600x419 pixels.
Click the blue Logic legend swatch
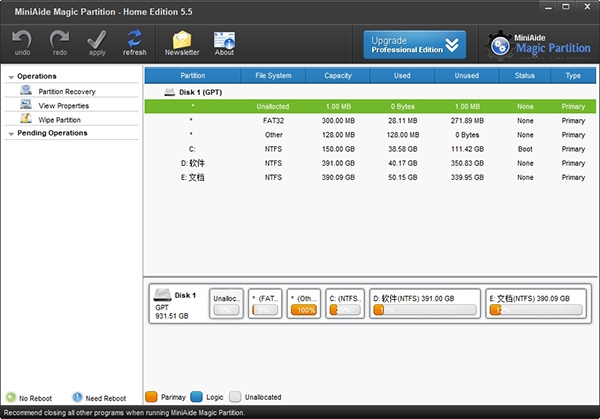pos(196,397)
